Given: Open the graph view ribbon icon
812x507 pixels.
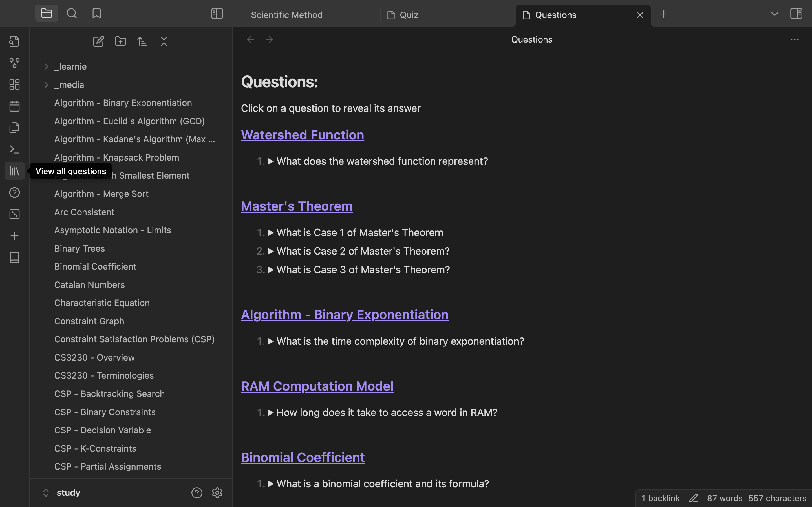Looking at the screenshot, I should 14,63.
